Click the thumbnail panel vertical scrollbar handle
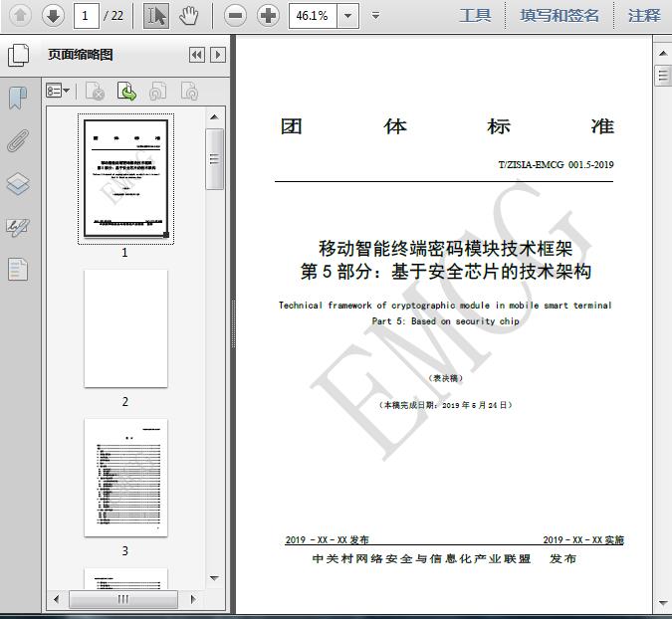Viewport: 672px width, 619px height. pyautogui.click(x=214, y=159)
